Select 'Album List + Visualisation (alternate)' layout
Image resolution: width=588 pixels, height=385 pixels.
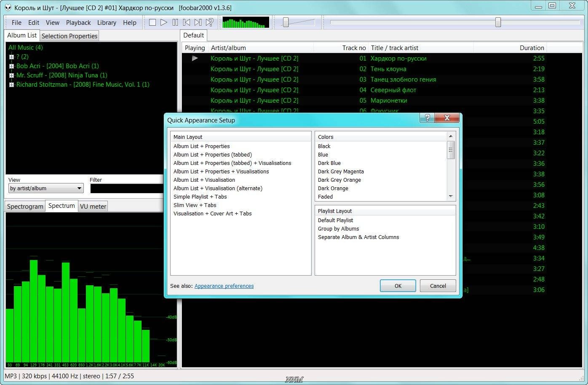(218, 189)
